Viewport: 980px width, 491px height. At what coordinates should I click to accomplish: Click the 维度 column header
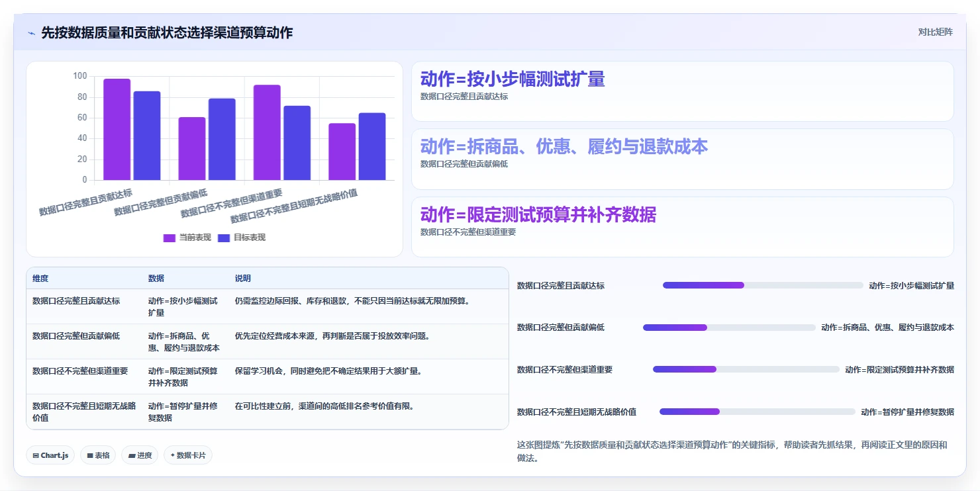coord(40,279)
